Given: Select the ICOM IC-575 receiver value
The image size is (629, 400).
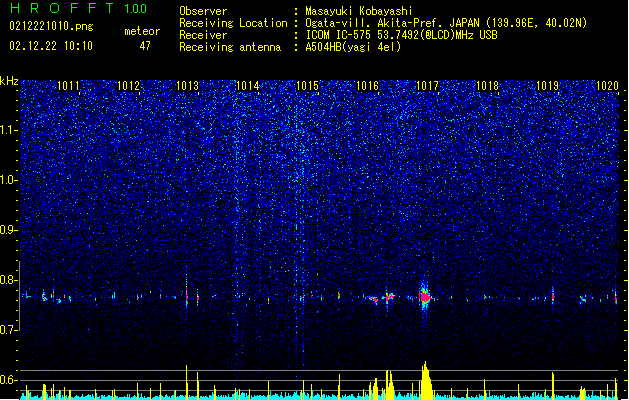Looking at the screenshot, I should coord(401,35).
